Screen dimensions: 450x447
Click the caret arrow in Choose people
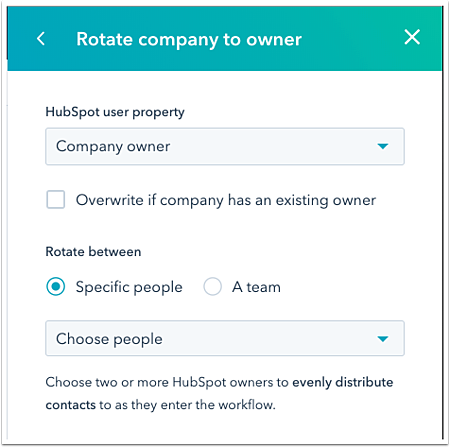point(383,339)
